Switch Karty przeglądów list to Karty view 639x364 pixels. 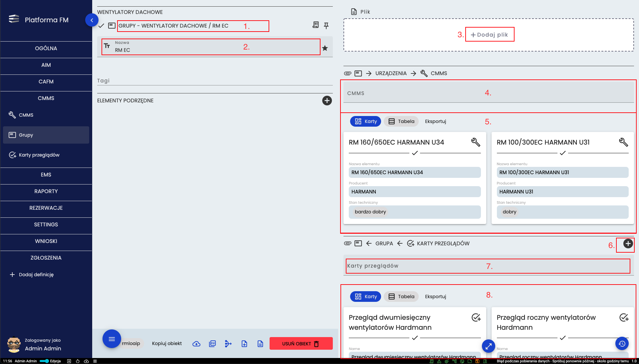365,297
